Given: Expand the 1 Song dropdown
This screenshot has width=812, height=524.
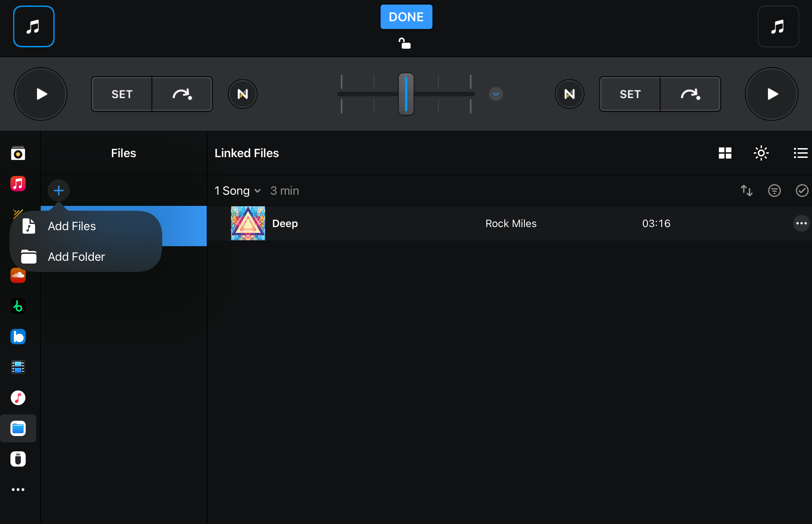Looking at the screenshot, I should point(237,191).
